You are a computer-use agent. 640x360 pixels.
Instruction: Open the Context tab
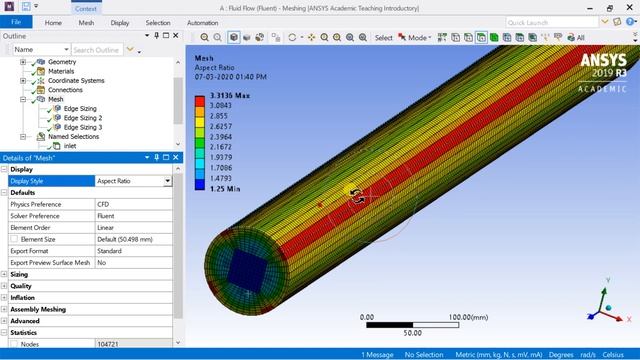coord(86,8)
